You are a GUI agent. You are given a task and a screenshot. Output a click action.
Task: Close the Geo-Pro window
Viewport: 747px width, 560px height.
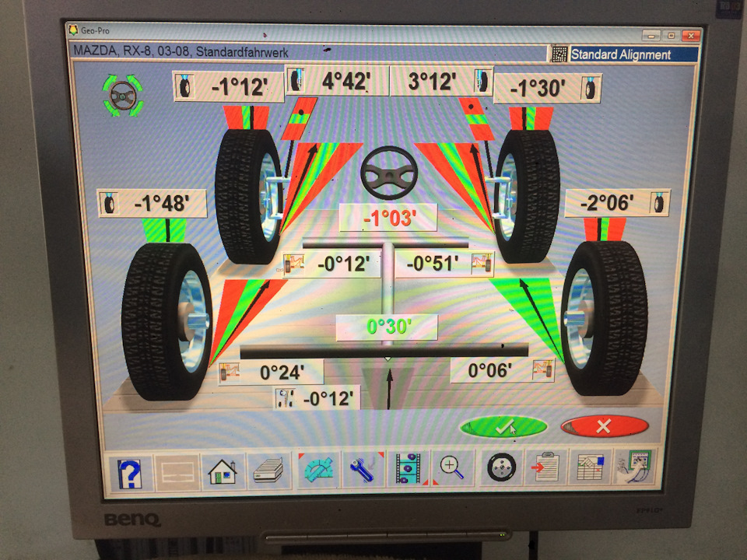pos(691,36)
